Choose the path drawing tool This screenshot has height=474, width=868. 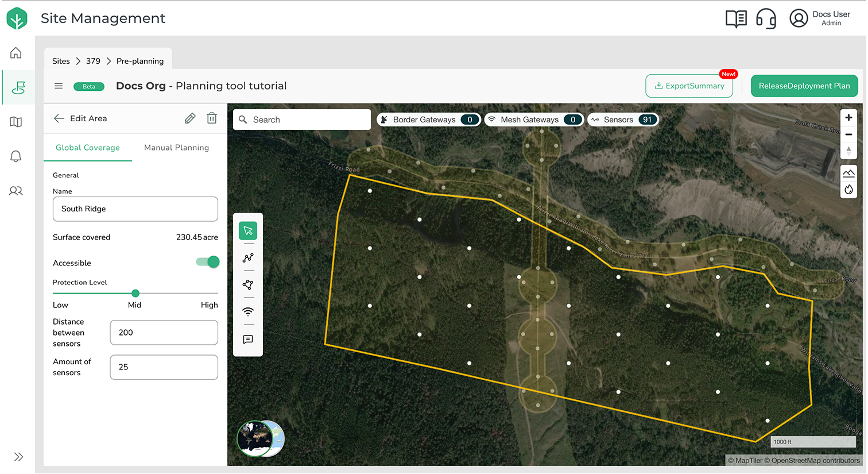click(248, 258)
